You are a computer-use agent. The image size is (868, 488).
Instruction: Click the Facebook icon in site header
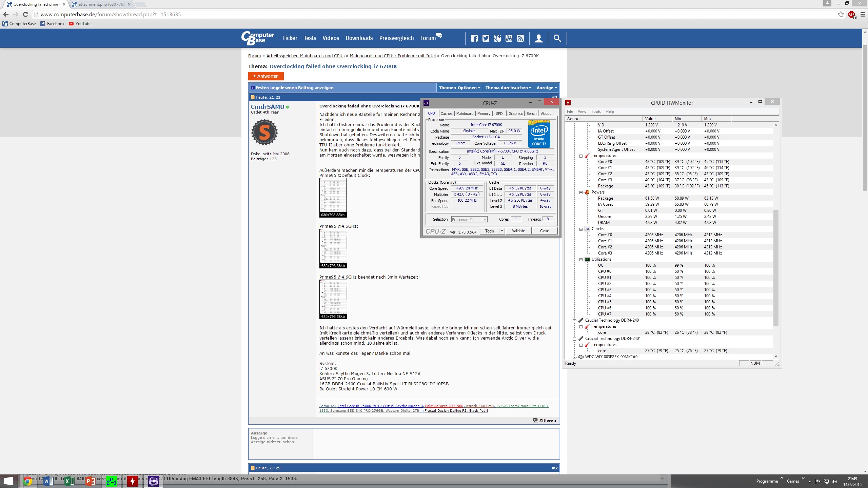tap(474, 38)
